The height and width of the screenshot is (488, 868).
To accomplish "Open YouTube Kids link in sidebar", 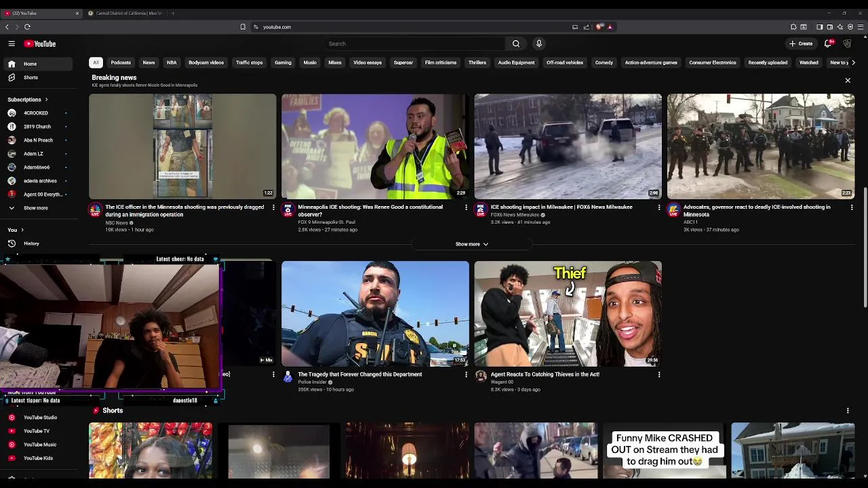I will [x=37, y=458].
